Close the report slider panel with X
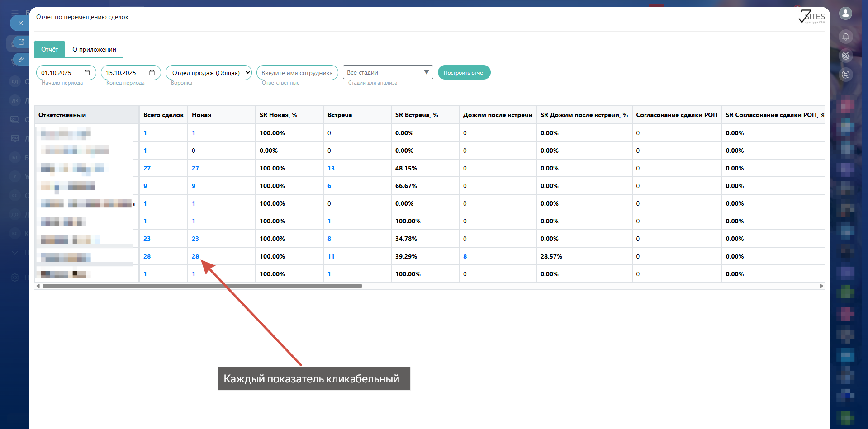Image resolution: width=868 pixels, height=429 pixels. click(20, 23)
